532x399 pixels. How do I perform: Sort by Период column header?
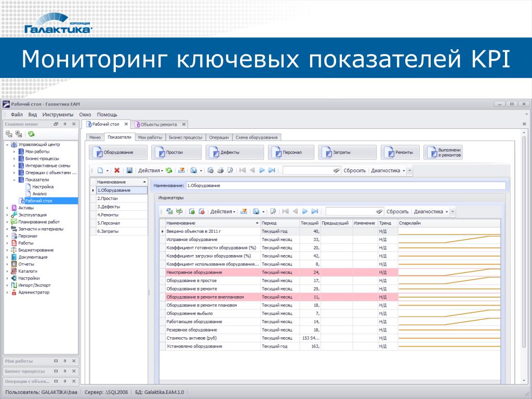click(x=280, y=223)
